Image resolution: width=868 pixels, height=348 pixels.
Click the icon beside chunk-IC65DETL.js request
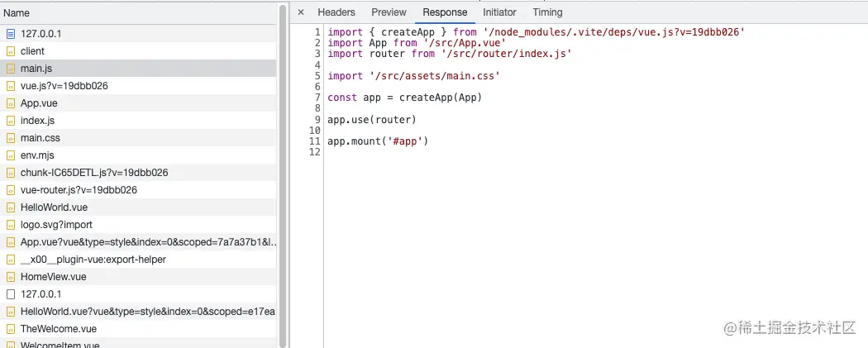(x=11, y=173)
